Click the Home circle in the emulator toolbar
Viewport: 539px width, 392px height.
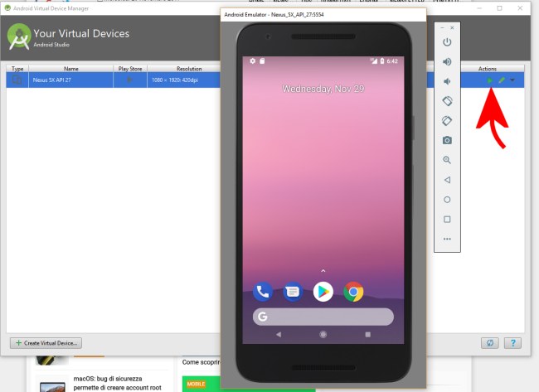447,200
